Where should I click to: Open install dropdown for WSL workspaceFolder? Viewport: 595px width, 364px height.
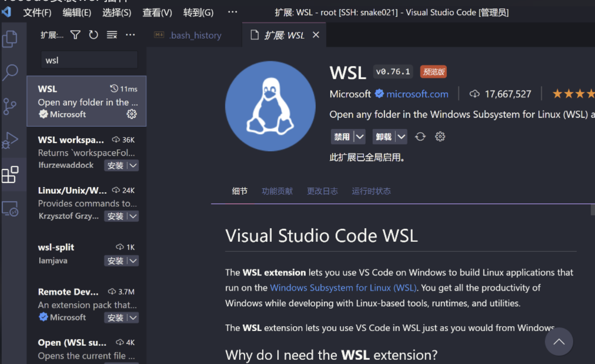pos(133,165)
